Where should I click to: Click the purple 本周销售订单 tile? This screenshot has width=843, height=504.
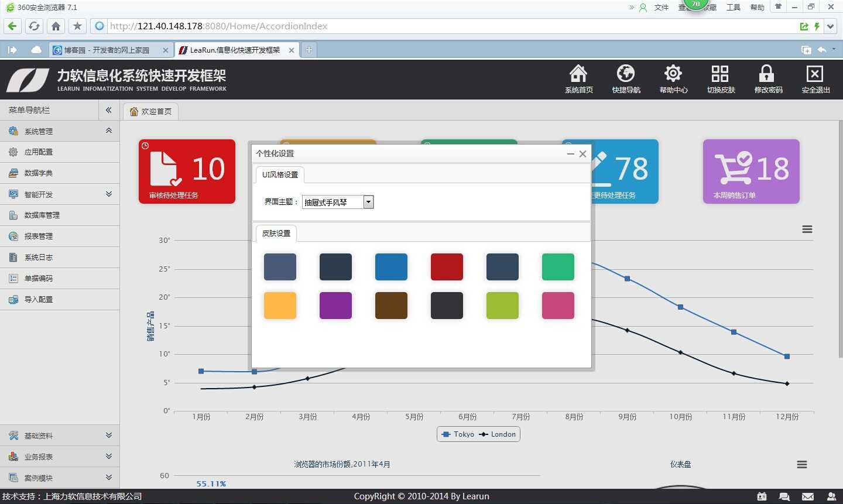[751, 172]
